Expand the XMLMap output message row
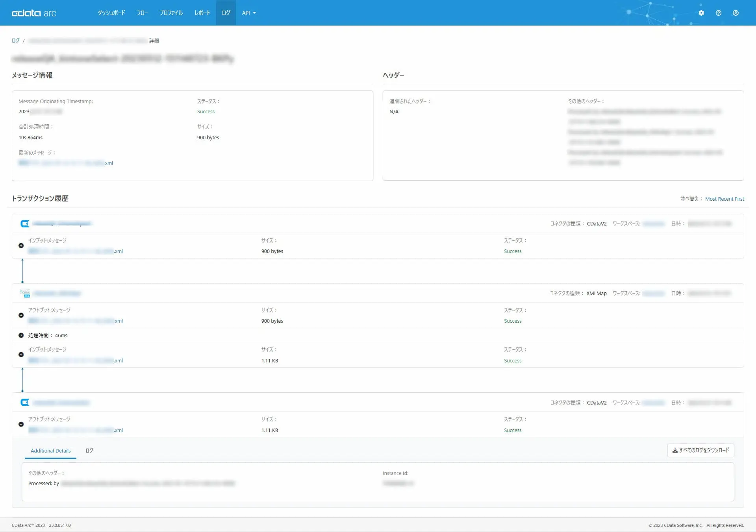 21,315
